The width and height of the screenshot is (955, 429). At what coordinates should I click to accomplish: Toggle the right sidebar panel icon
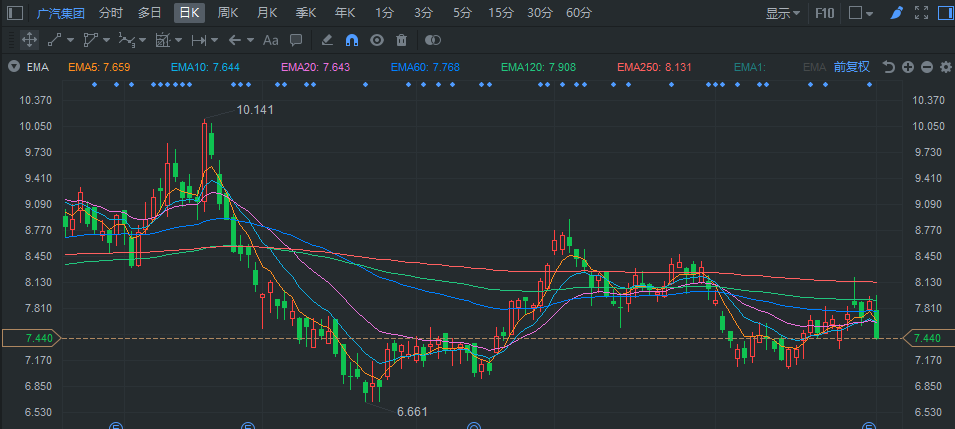[945, 13]
